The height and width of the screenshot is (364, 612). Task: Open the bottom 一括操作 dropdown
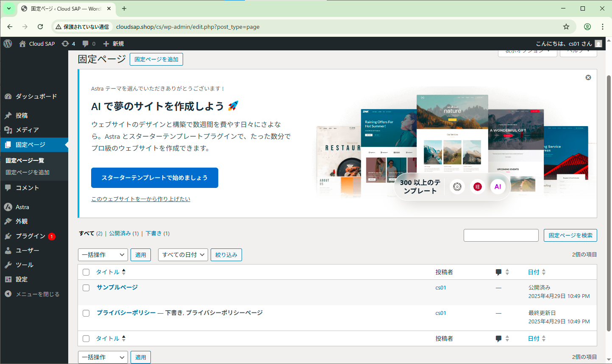(x=103, y=357)
